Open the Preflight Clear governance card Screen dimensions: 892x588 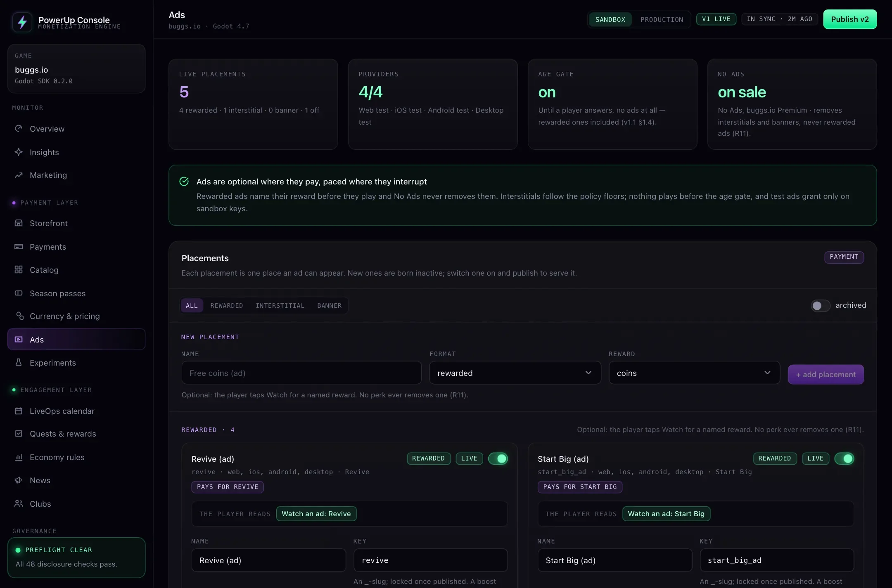76,557
